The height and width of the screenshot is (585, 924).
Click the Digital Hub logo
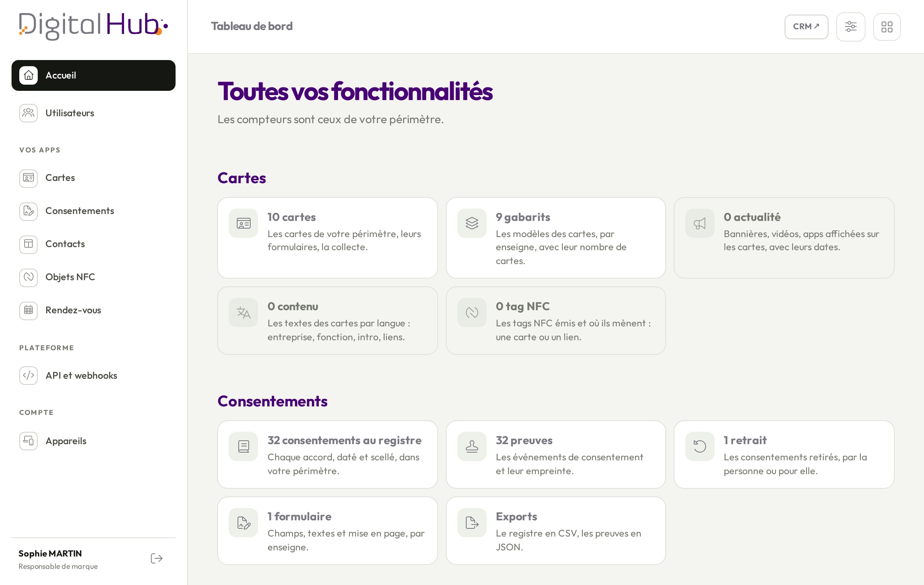(94, 26)
